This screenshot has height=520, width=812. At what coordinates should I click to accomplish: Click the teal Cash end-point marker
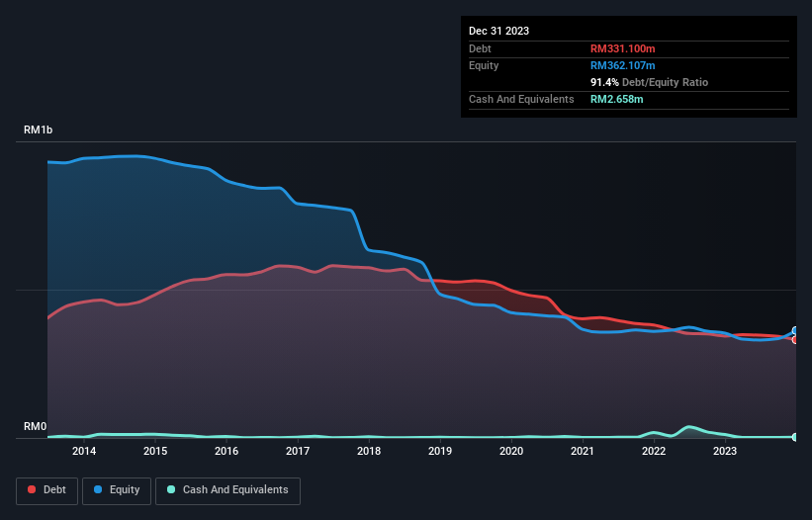[x=795, y=437]
